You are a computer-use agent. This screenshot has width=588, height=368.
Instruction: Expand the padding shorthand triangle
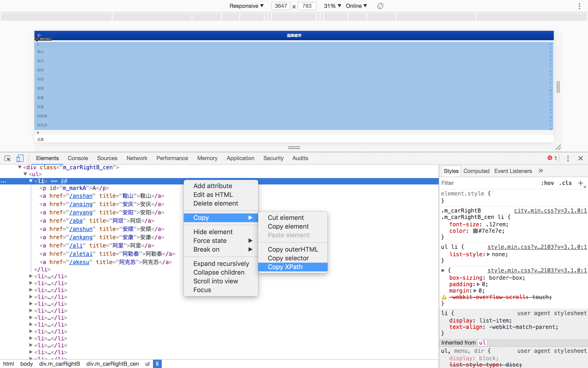pyautogui.click(x=478, y=284)
